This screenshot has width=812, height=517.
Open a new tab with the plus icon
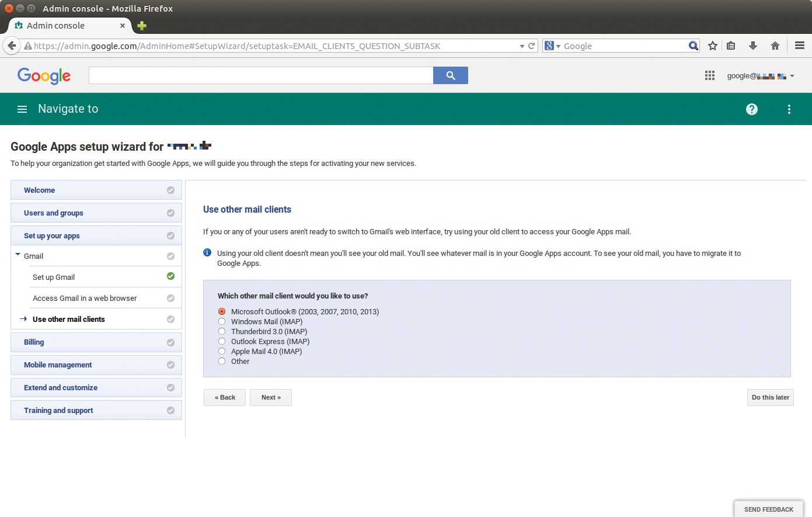click(142, 26)
